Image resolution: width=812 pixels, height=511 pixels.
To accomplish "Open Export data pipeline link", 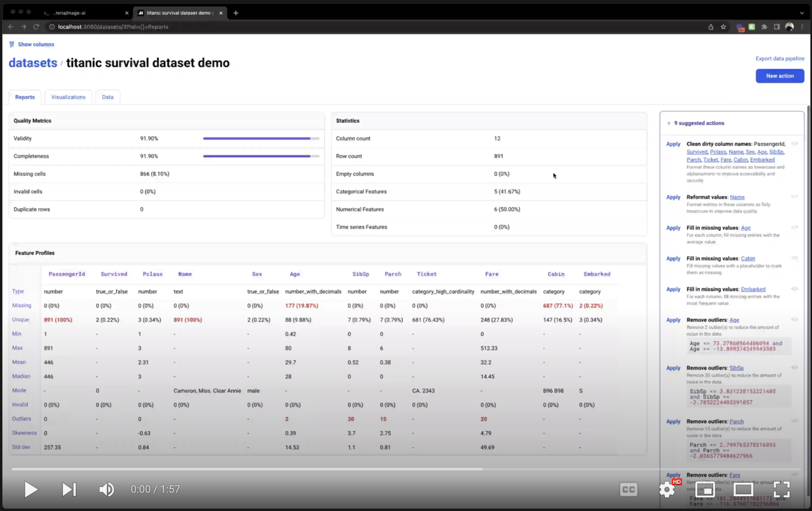I will click(780, 58).
